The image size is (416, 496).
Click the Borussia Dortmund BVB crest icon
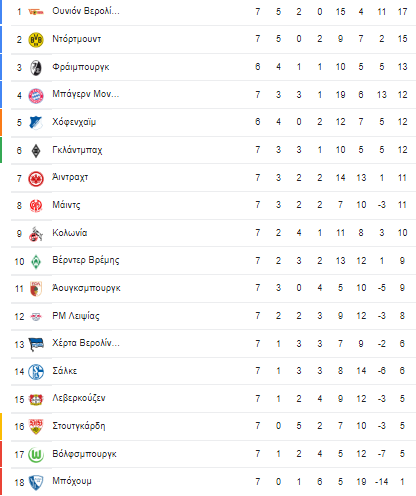(x=36, y=40)
